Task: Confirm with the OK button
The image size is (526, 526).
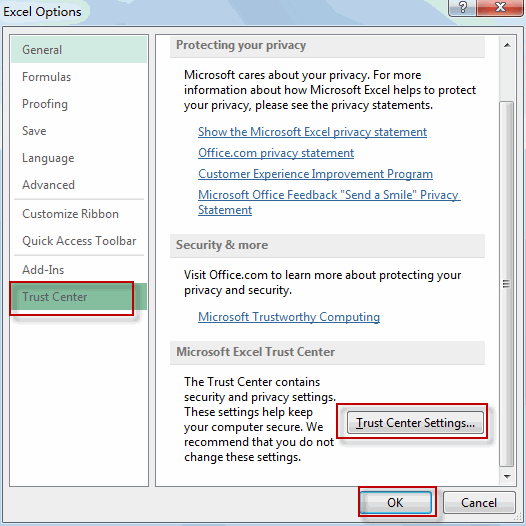Action: pos(396,503)
